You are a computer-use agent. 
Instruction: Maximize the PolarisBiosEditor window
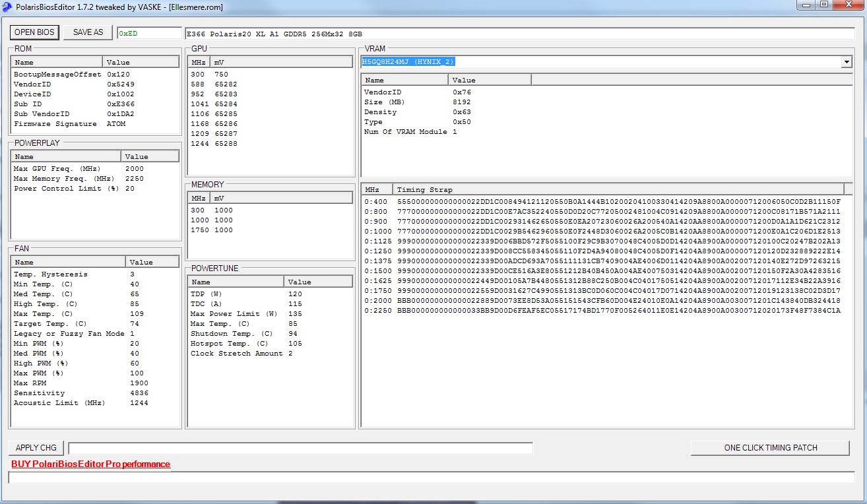coord(824,5)
